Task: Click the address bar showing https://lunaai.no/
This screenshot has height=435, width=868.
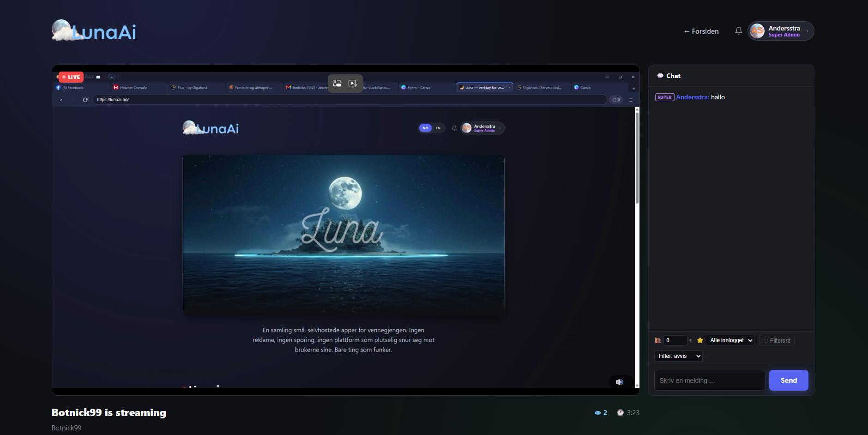Action: [x=350, y=100]
